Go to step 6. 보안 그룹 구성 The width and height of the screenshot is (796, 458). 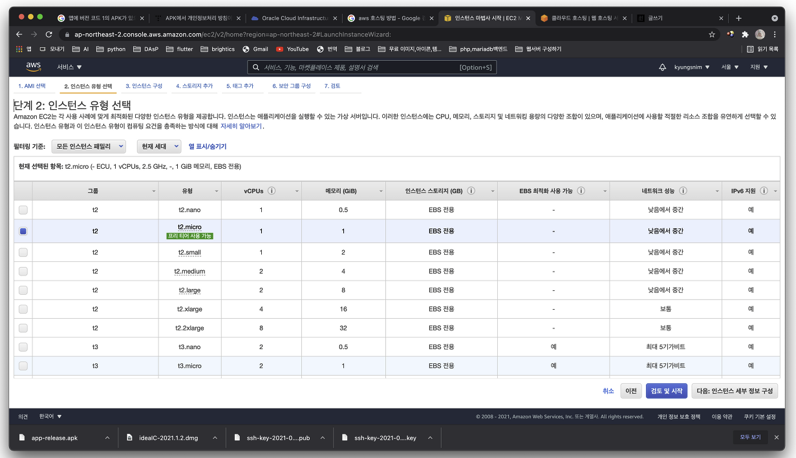pyautogui.click(x=291, y=86)
